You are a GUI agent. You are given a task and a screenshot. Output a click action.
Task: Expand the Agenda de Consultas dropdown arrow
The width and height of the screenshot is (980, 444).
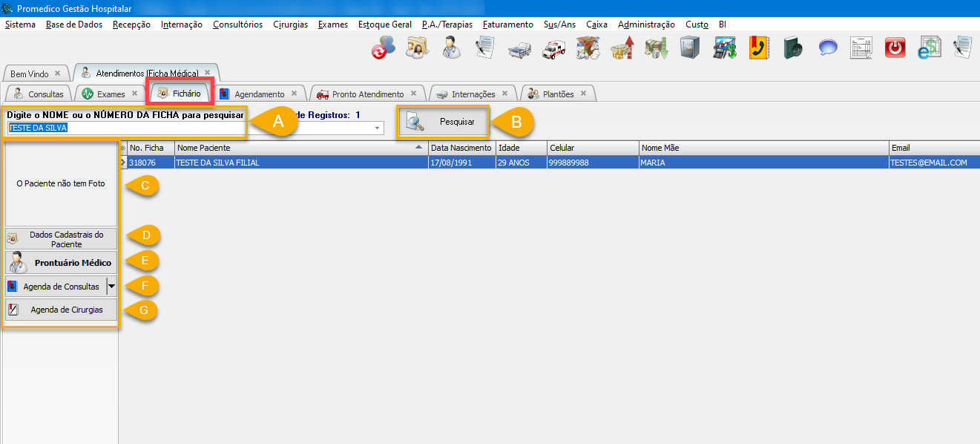pos(111,286)
